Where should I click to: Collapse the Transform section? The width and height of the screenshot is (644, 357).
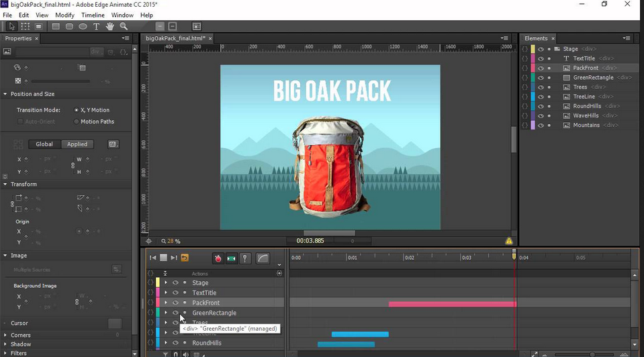pyautogui.click(x=5, y=185)
